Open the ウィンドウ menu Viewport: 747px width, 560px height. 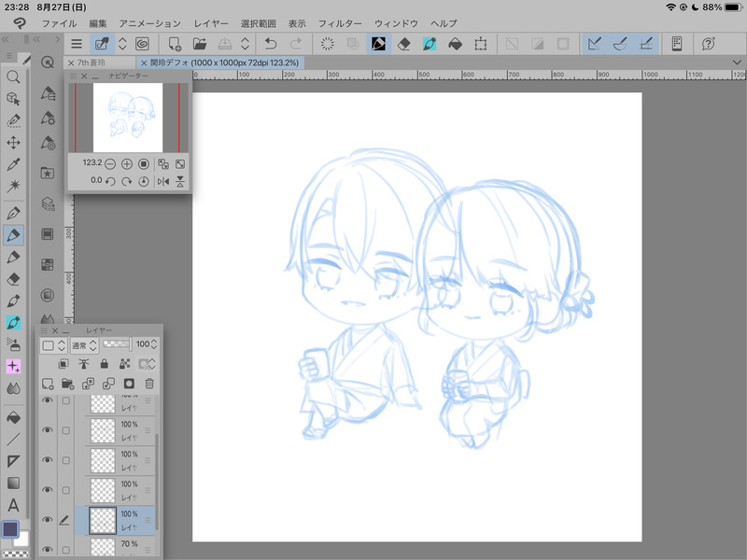(x=396, y=23)
